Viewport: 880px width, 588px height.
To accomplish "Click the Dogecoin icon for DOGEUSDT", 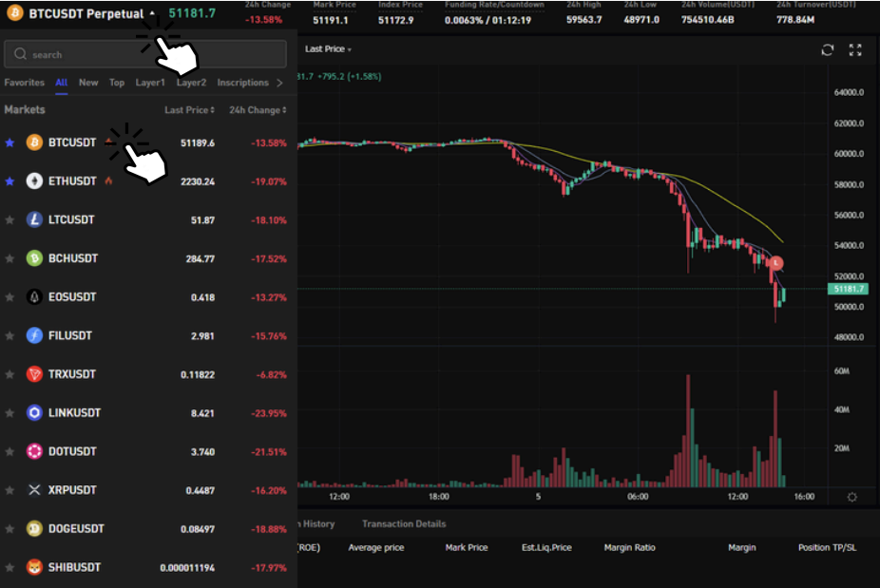I will pyautogui.click(x=34, y=529).
